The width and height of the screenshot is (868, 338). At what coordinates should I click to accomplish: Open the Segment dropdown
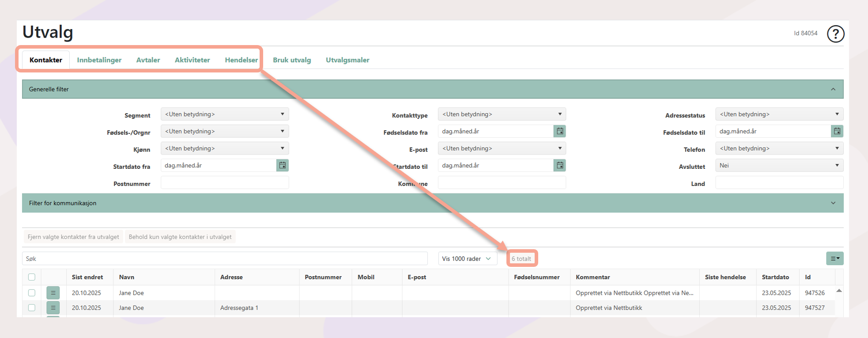(225, 114)
